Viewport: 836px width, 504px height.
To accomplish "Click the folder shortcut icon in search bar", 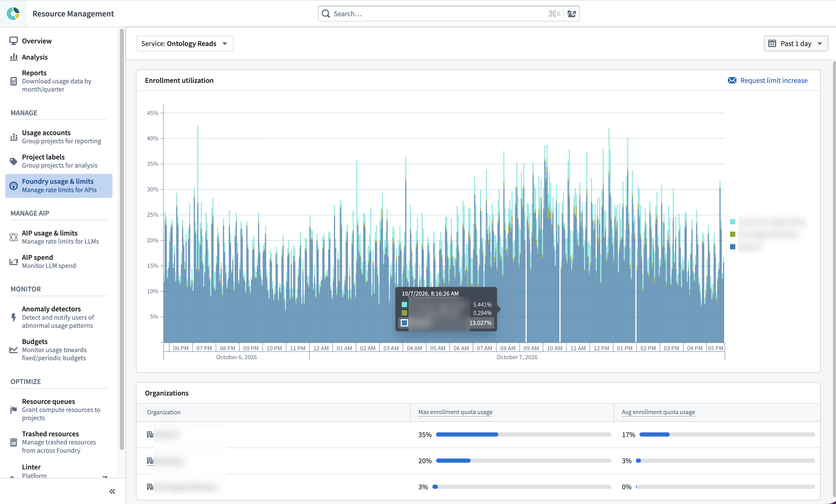I will click(x=572, y=14).
